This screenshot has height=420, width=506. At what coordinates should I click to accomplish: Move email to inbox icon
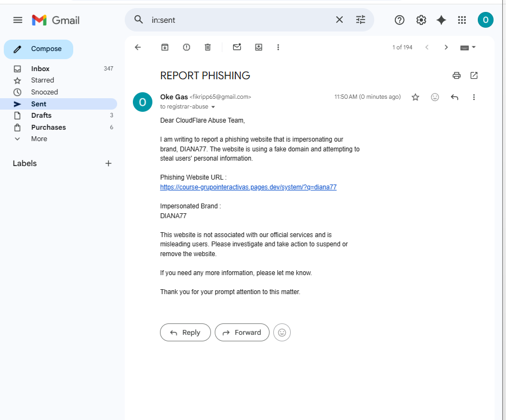[259, 47]
